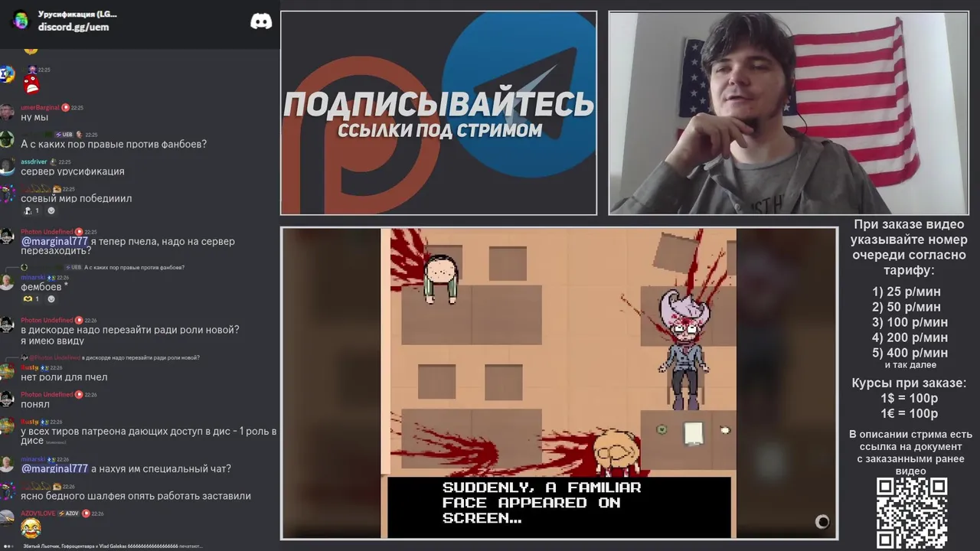
Task: Click the streamer webcam feed
Action: [x=789, y=113]
